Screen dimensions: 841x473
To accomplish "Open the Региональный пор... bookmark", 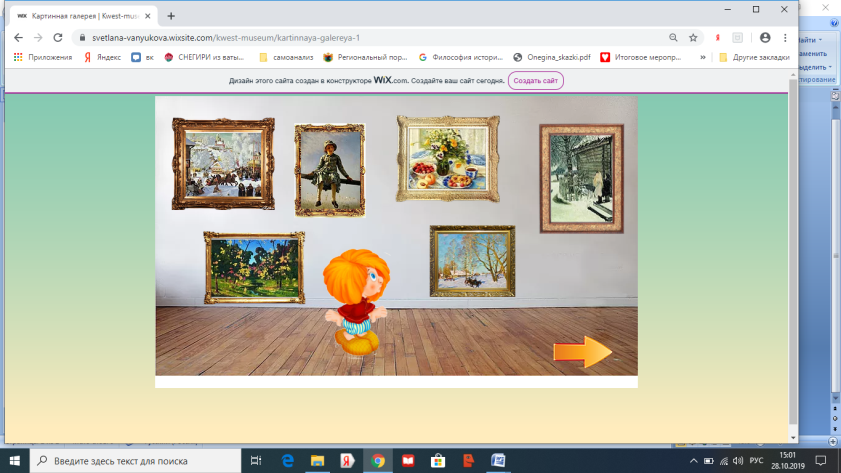I will pyautogui.click(x=365, y=57).
